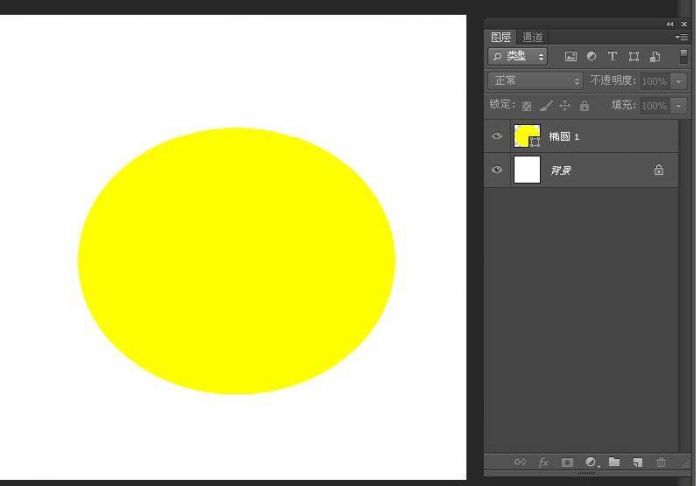The image size is (700, 486).
Task: Filter layers by type (T) icon
Action: pos(612,57)
